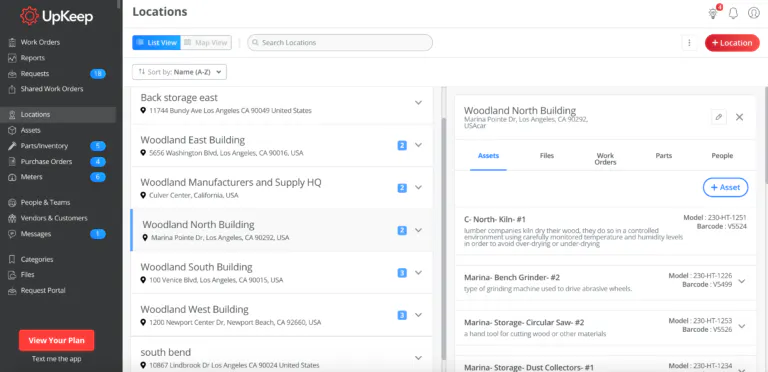Expand Marina- Storage- Circular Saw- #2 asset
The image size is (768, 372).
[742, 326]
